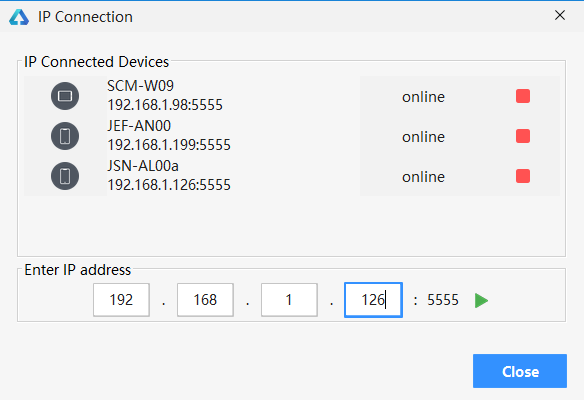Screen dimensions: 584x400
Task: Select the SCM-W09 device name entry
Action: (140, 86)
